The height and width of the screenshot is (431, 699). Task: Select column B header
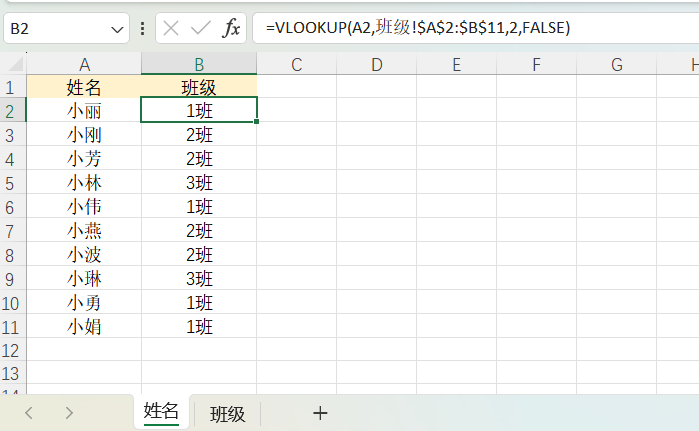tap(199, 64)
